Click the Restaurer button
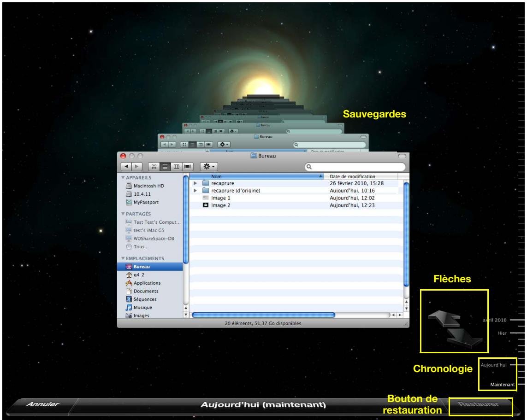 pos(479,404)
